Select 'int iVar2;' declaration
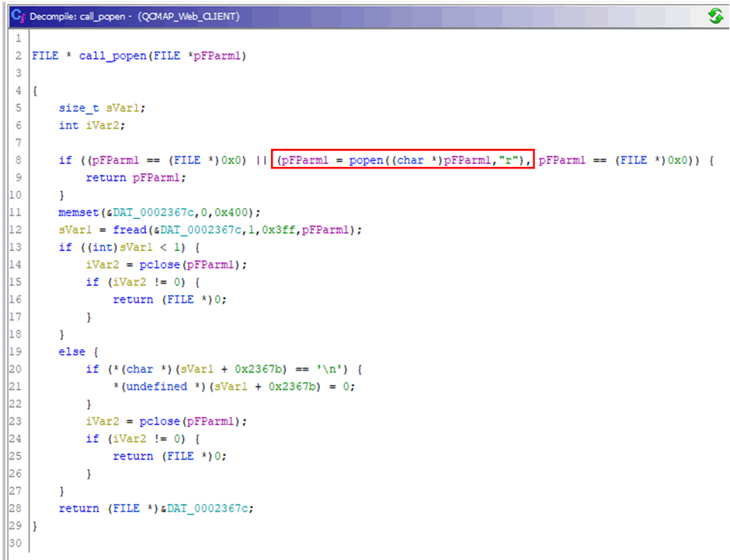Image resolution: width=730 pixels, height=560 pixels. click(92, 125)
